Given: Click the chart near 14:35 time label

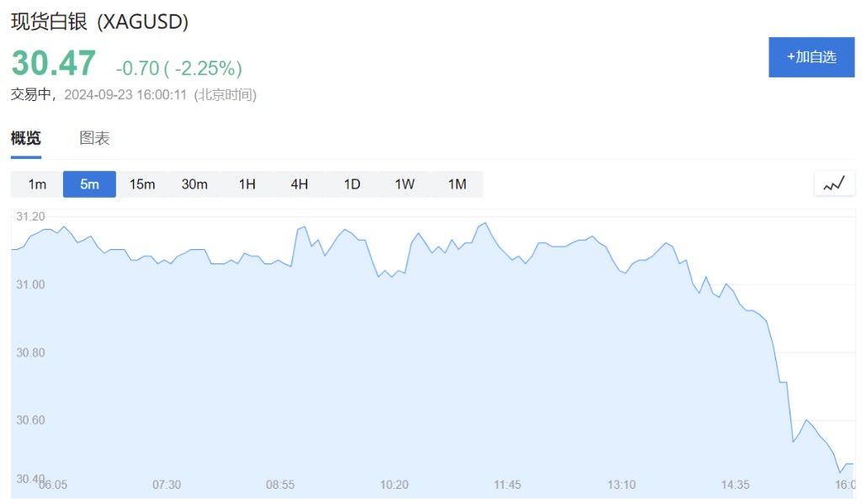Looking at the screenshot, I should pyautogui.click(x=735, y=485).
